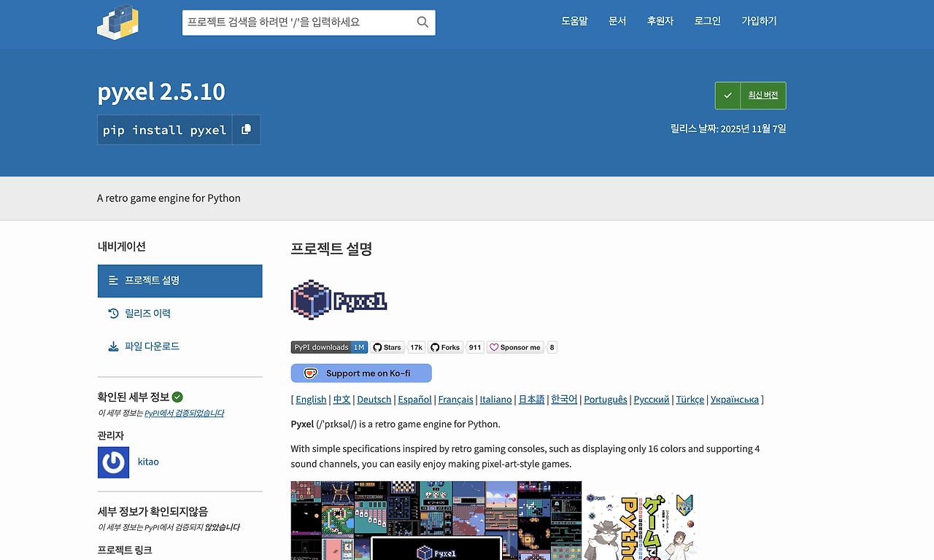Click the verified checkmark near 확인된 세부 정보

click(177, 396)
